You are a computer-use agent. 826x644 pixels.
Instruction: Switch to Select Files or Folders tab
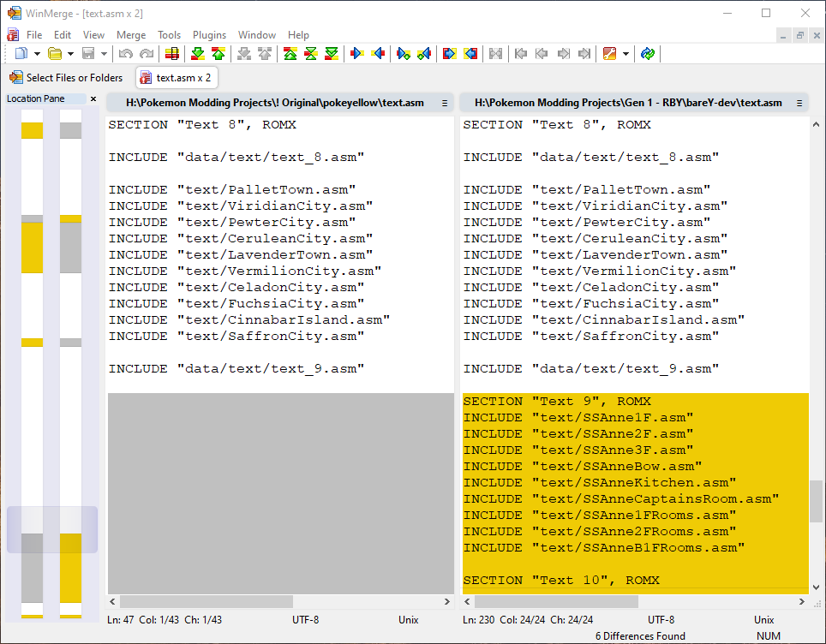(66, 78)
